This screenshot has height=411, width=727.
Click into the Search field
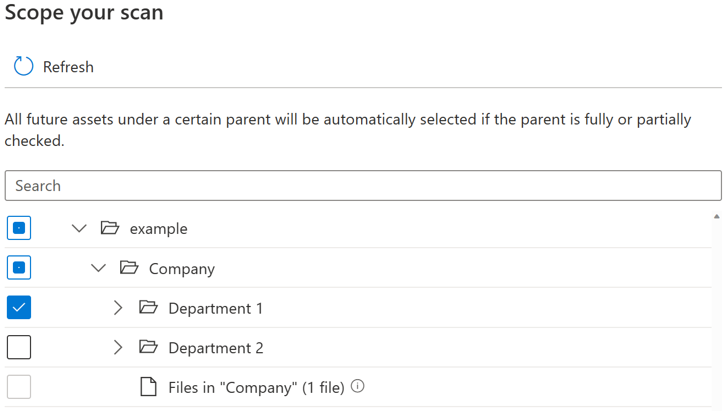click(362, 186)
